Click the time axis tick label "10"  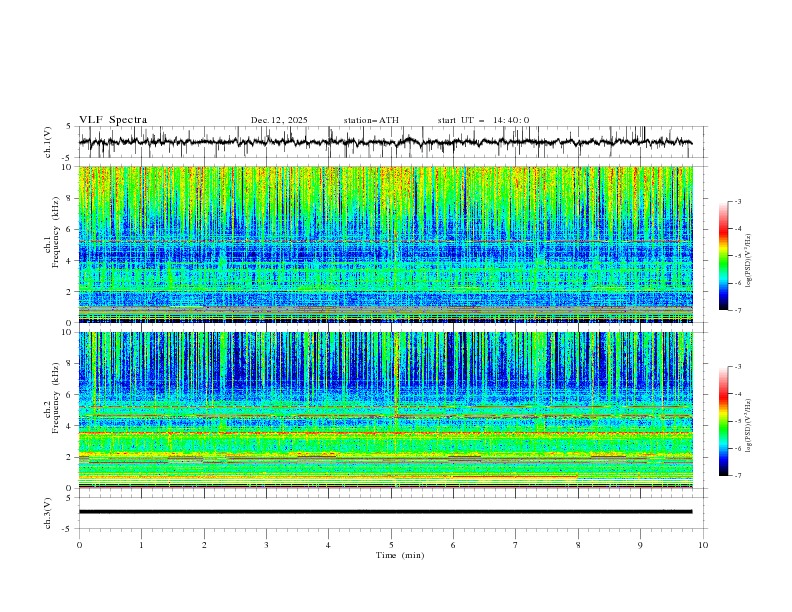(703, 545)
